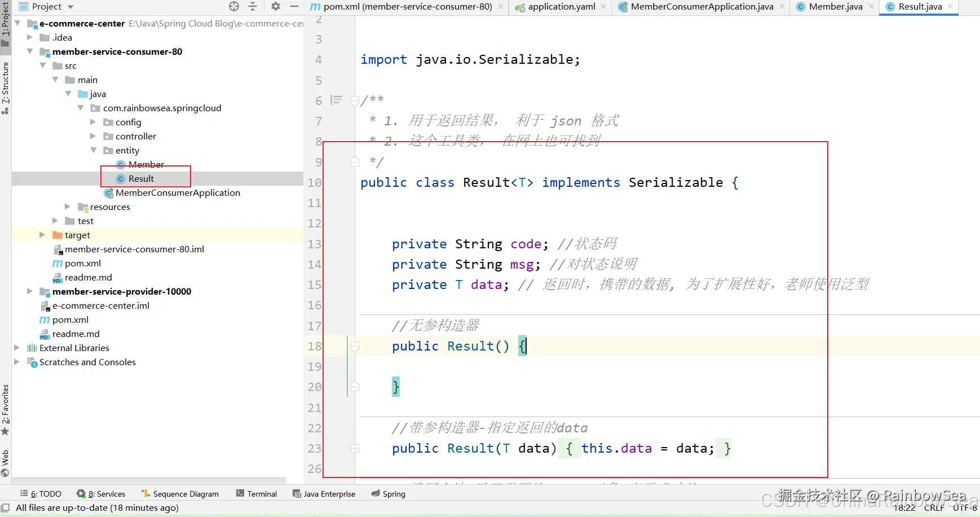This screenshot has height=517, width=980.
Task: Switch to Member.java tab
Action: click(835, 7)
